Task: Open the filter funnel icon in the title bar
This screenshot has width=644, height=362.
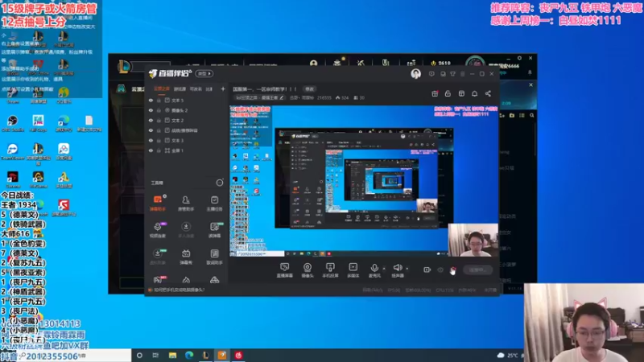Action: point(452,74)
